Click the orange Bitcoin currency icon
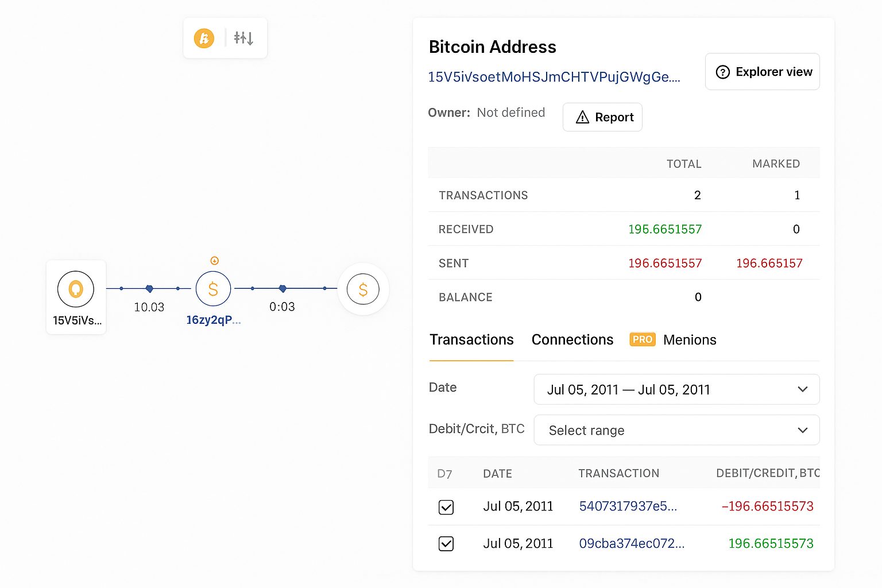 pyautogui.click(x=204, y=38)
